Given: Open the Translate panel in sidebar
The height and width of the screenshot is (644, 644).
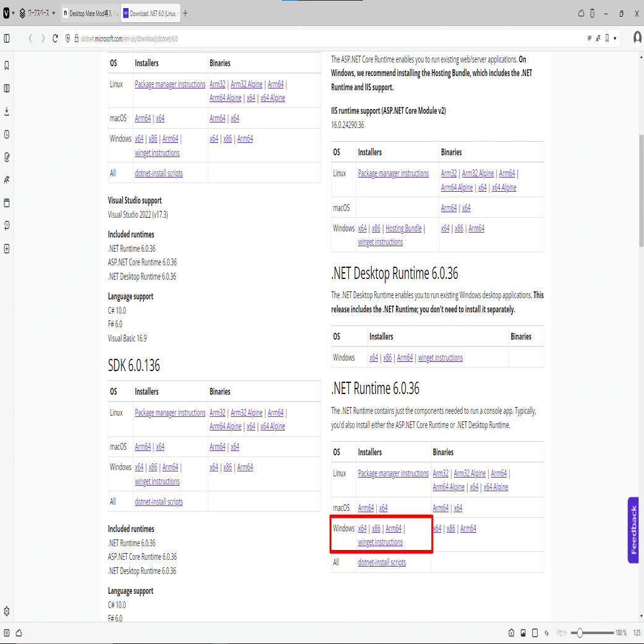Looking at the screenshot, I should pos(7,180).
